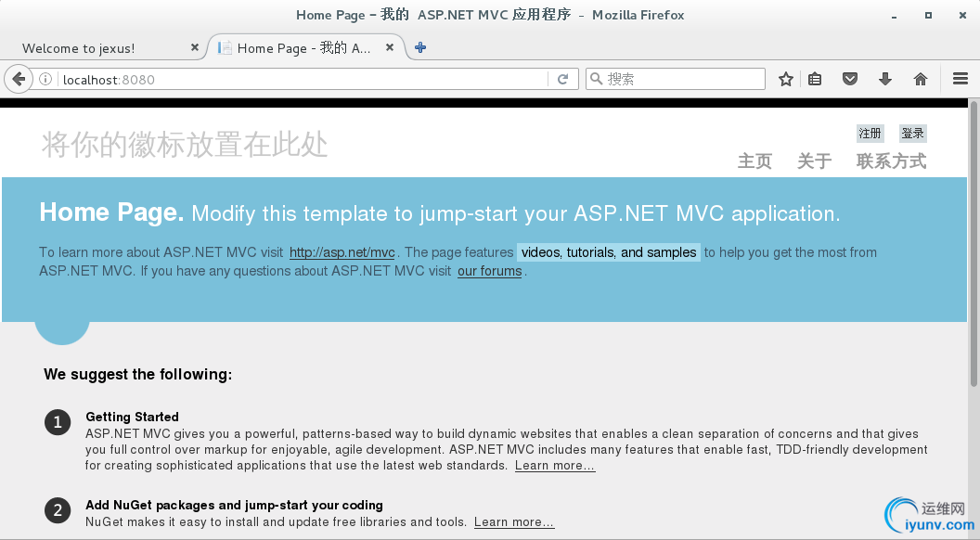Open the Firefox hamburger menu
The width and height of the screenshot is (980, 540).
pos(960,79)
